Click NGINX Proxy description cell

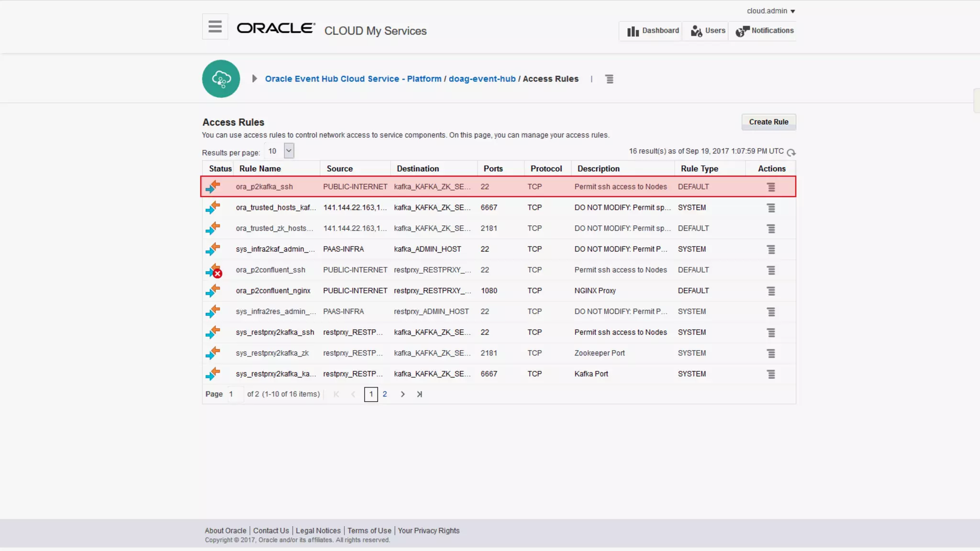(595, 291)
